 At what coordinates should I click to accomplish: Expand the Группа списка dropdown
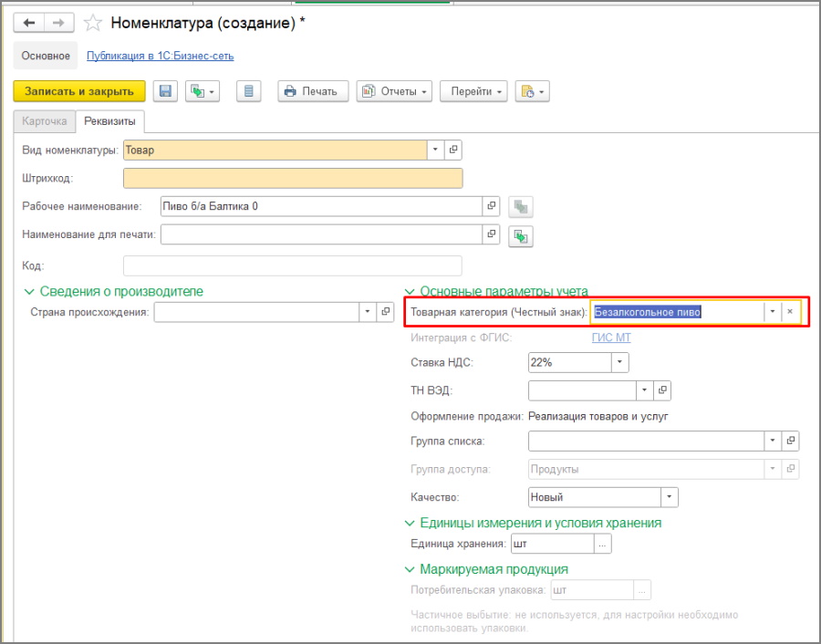[773, 441]
